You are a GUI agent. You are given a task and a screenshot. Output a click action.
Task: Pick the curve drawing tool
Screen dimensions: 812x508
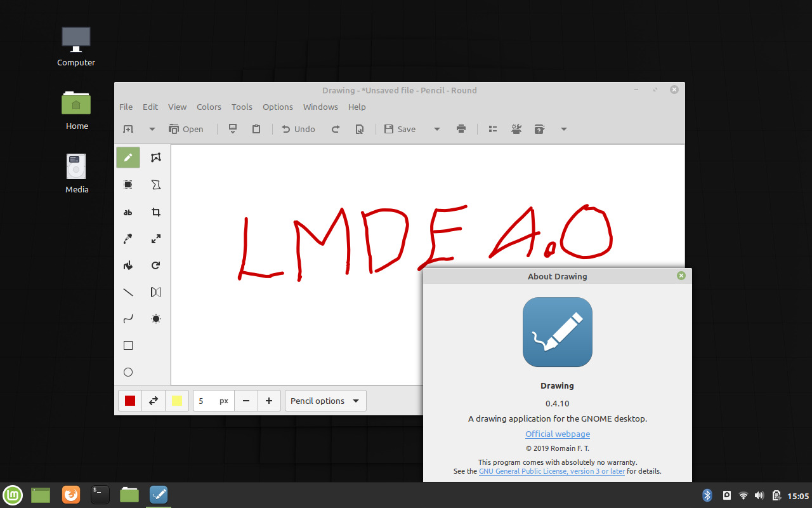click(x=128, y=319)
